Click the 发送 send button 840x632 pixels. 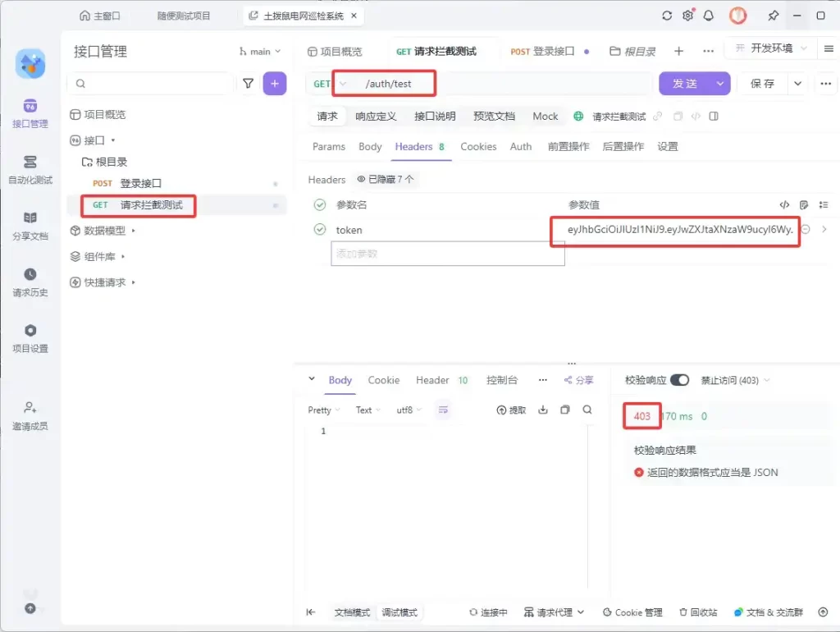coord(685,84)
